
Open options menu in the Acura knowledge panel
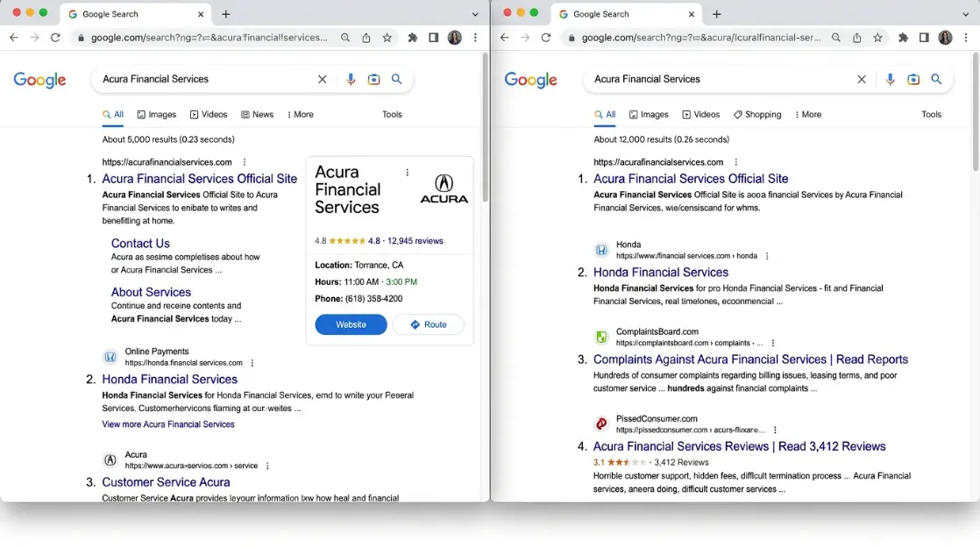pyautogui.click(x=407, y=173)
